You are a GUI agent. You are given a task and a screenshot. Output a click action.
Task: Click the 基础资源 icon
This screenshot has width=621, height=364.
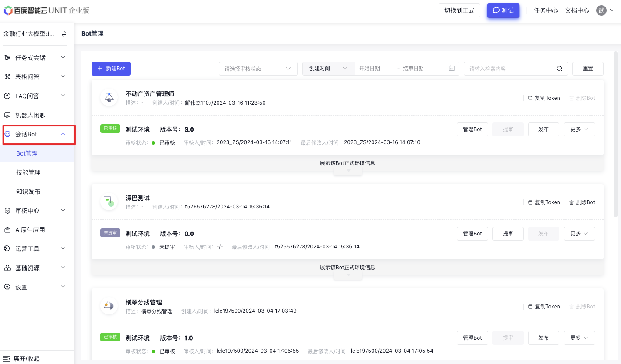click(7, 268)
